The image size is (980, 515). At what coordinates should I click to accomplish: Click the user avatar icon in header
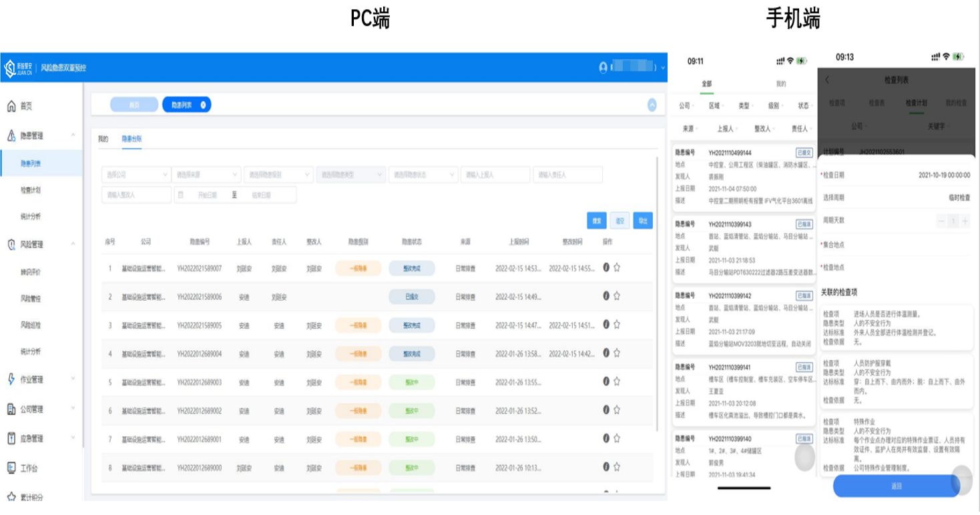[x=603, y=67]
